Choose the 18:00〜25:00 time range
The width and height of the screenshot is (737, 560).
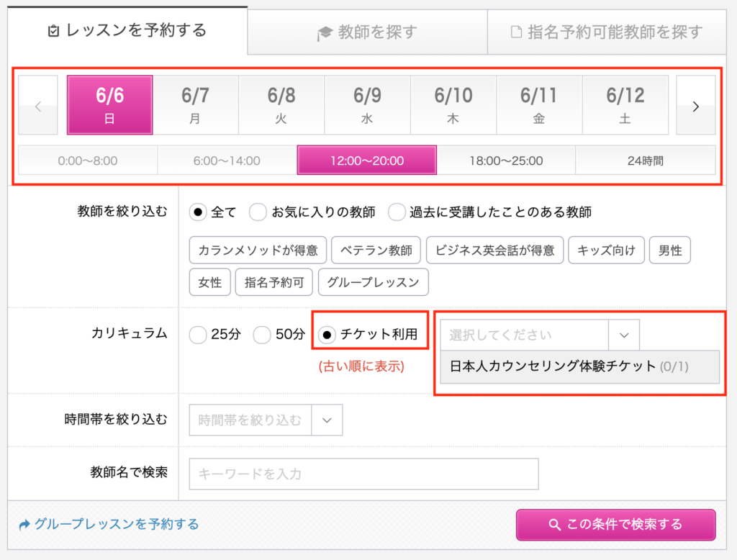click(x=506, y=161)
